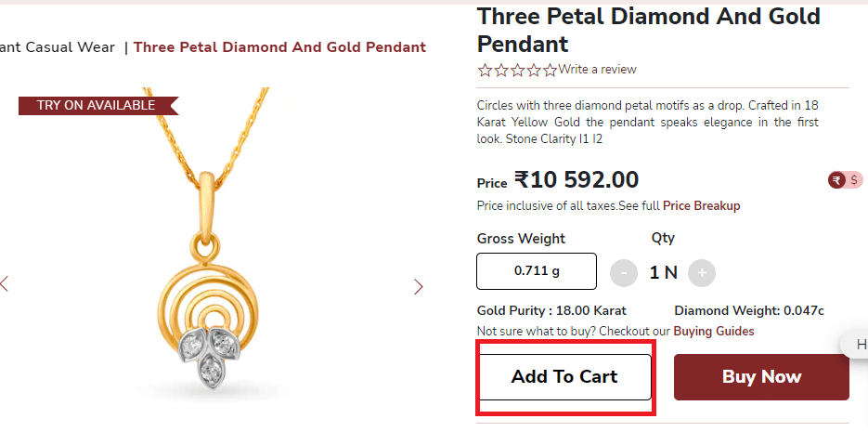Image resolution: width=868 pixels, height=445 pixels.
Task: Decrease quantity with the minus button
Action: point(624,272)
